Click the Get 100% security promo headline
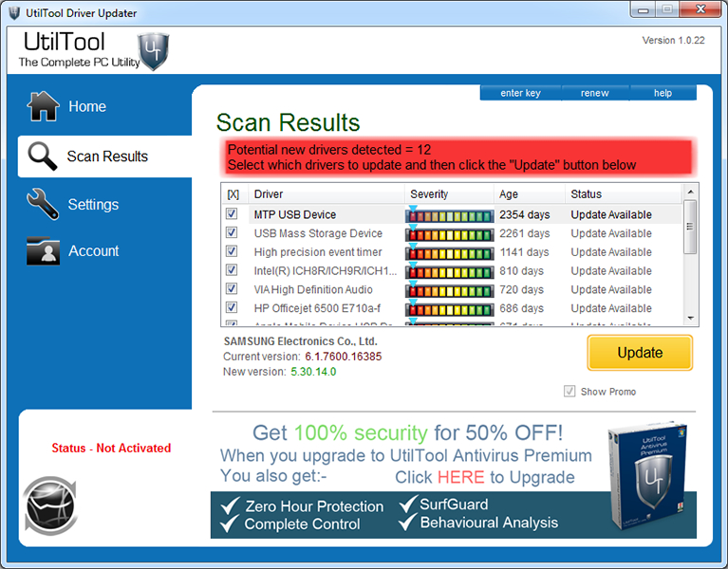The height and width of the screenshot is (569, 728). point(407,432)
